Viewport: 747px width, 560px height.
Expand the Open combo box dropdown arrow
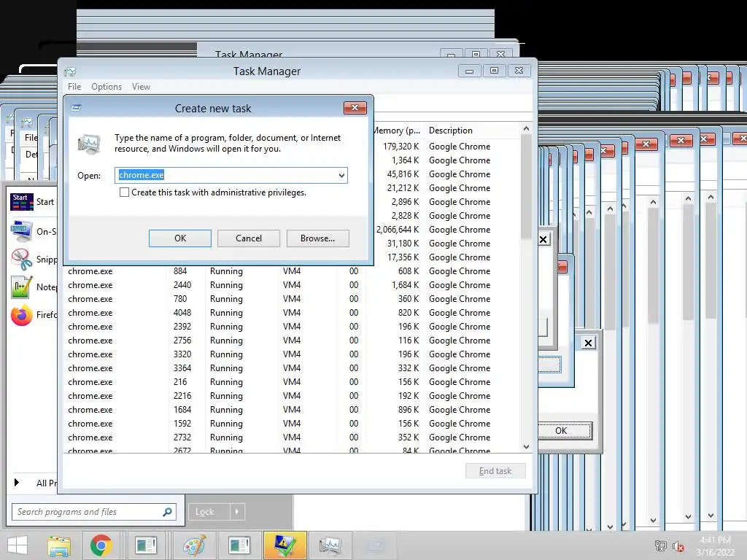click(x=341, y=175)
